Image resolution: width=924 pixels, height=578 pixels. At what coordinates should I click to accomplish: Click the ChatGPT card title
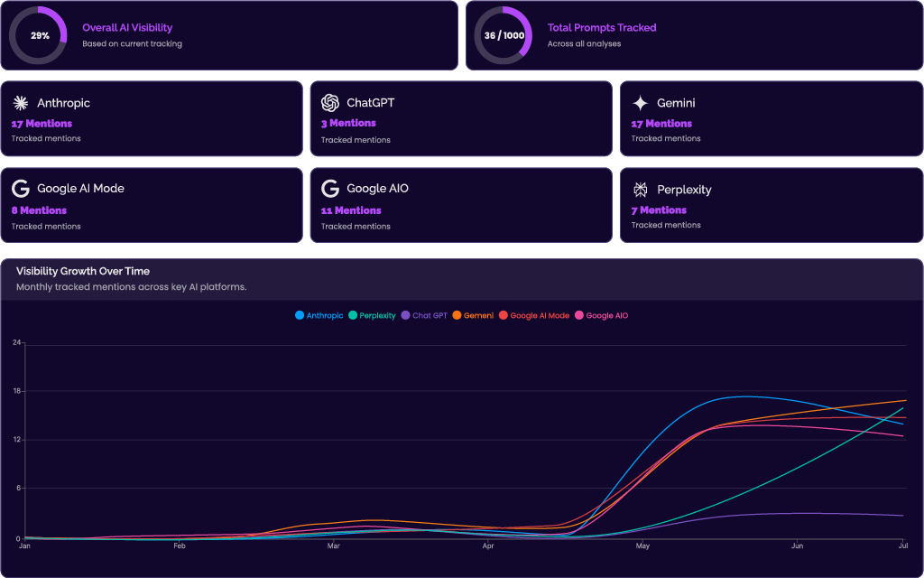tap(371, 103)
